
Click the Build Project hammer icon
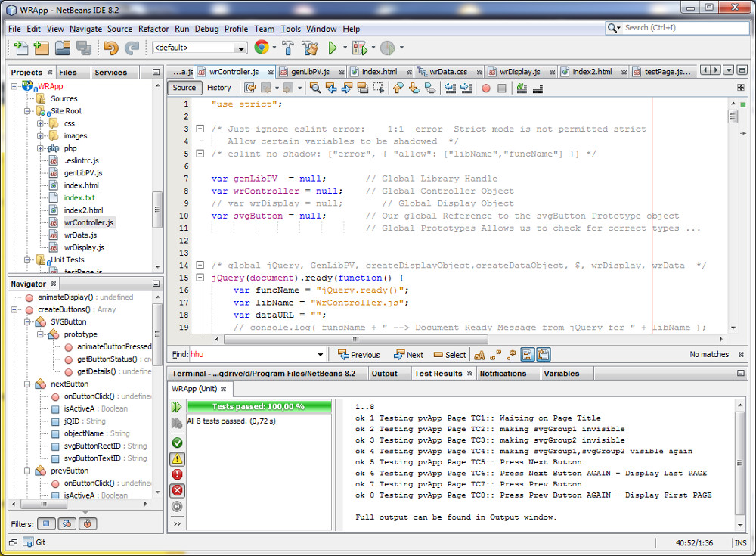point(288,48)
